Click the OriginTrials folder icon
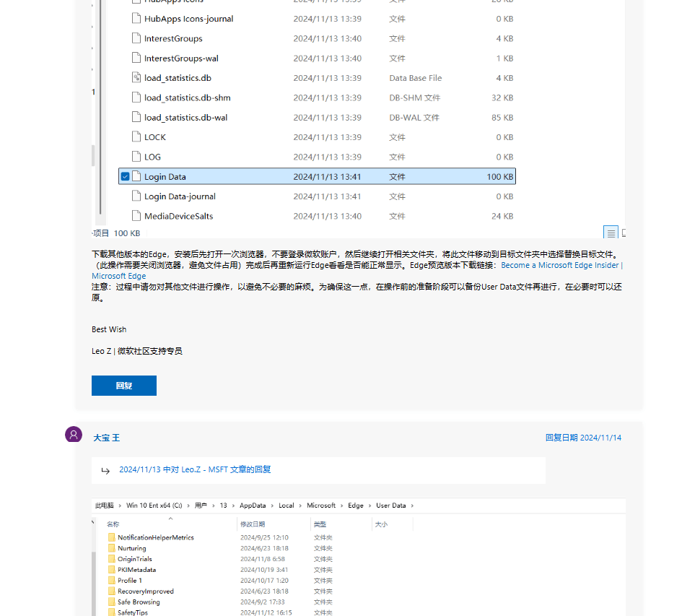The width and height of the screenshot is (682, 616). tap(112, 559)
